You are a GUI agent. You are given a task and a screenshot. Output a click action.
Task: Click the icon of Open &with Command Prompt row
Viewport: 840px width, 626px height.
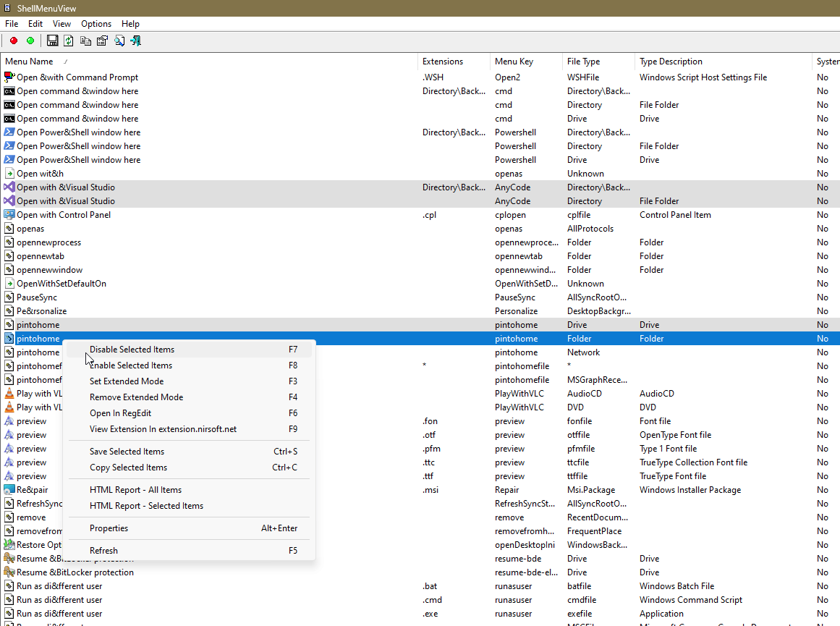pos(9,77)
